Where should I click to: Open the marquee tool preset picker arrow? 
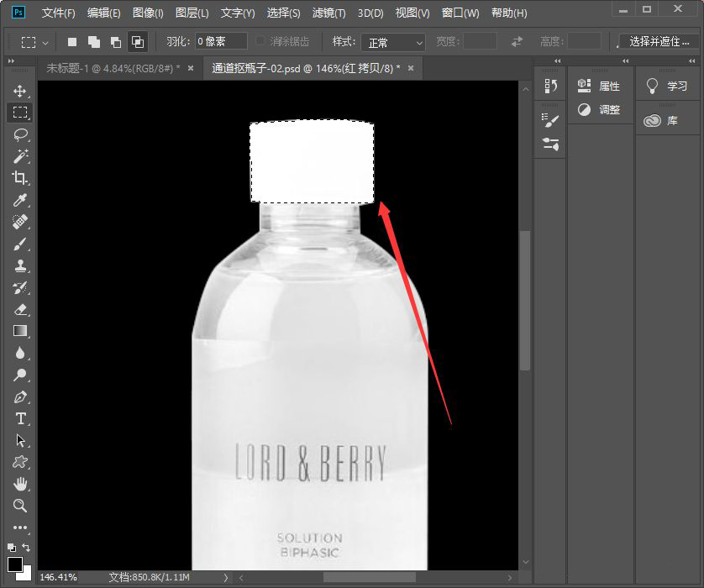coord(45,42)
